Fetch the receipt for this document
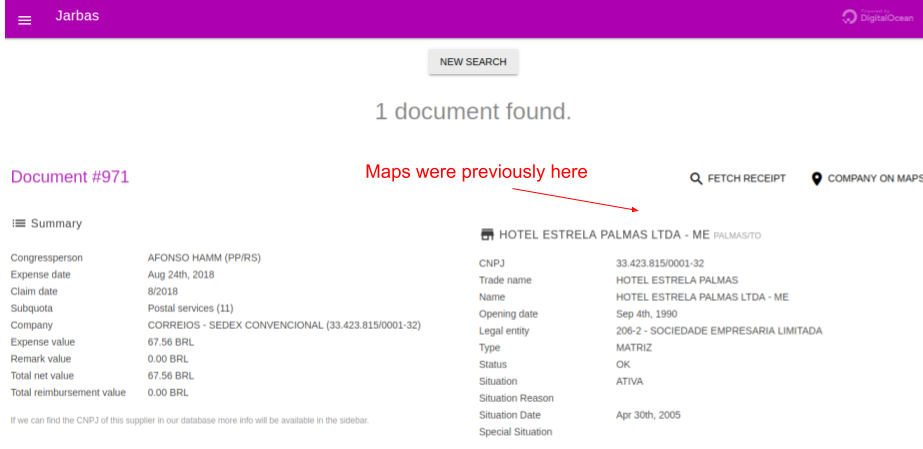Image resolution: width=923 pixels, height=449 pixels. click(738, 178)
